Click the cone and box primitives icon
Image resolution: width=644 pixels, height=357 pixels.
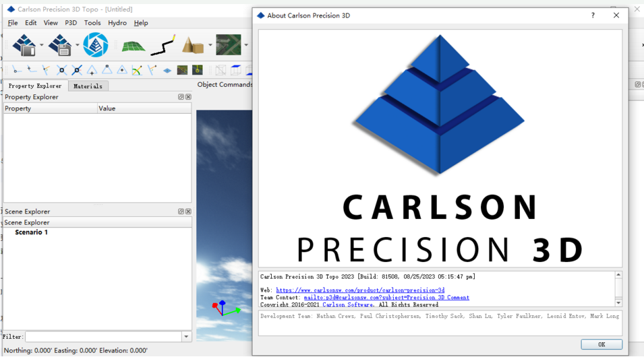[x=193, y=44]
